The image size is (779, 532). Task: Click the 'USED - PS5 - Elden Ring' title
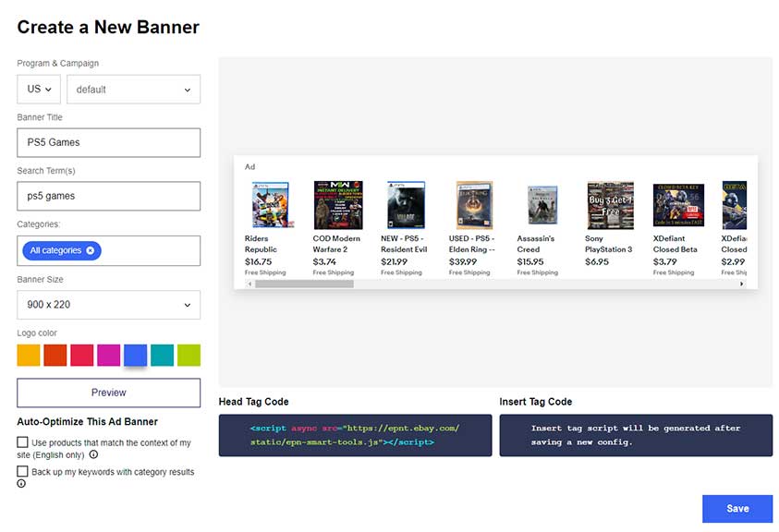(472, 244)
